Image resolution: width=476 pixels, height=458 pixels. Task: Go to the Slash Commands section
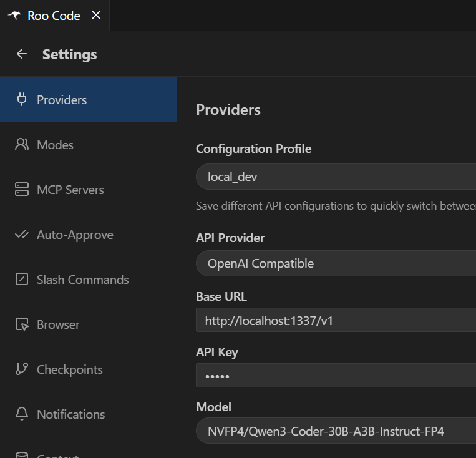tap(82, 280)
